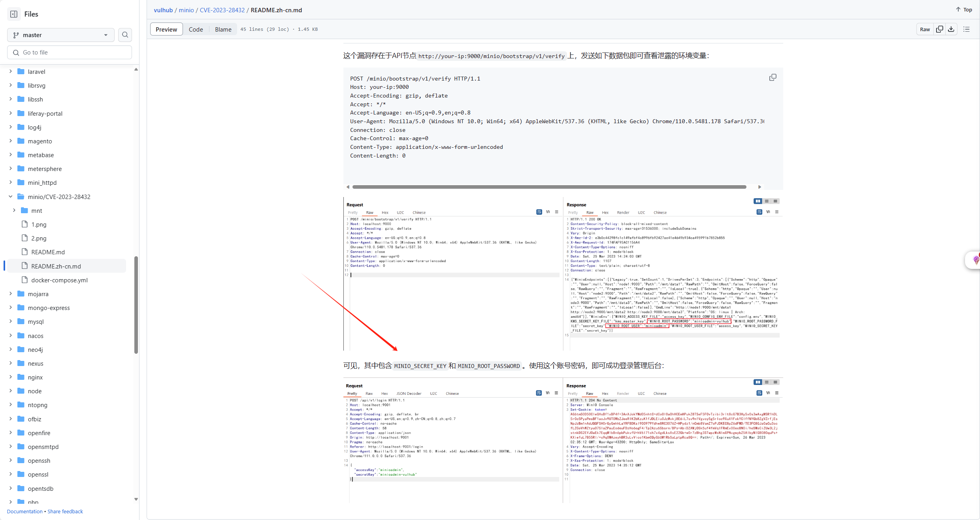Copy raw file contents icon

click(x=940, y=29)
